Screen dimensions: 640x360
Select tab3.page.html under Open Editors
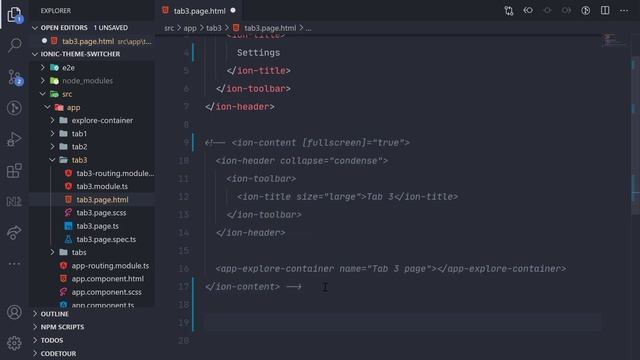tap(92, 41)
